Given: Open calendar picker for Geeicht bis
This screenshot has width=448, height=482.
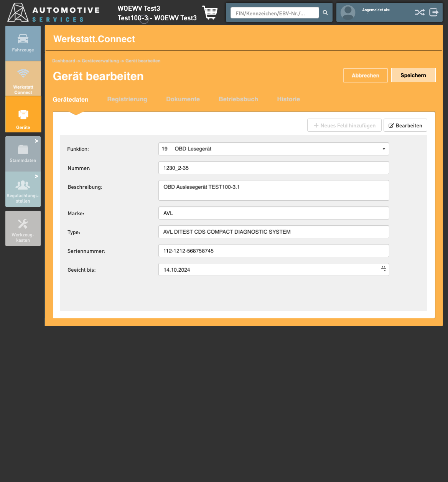Looking at the screenshot, I should tap(383, 269).
